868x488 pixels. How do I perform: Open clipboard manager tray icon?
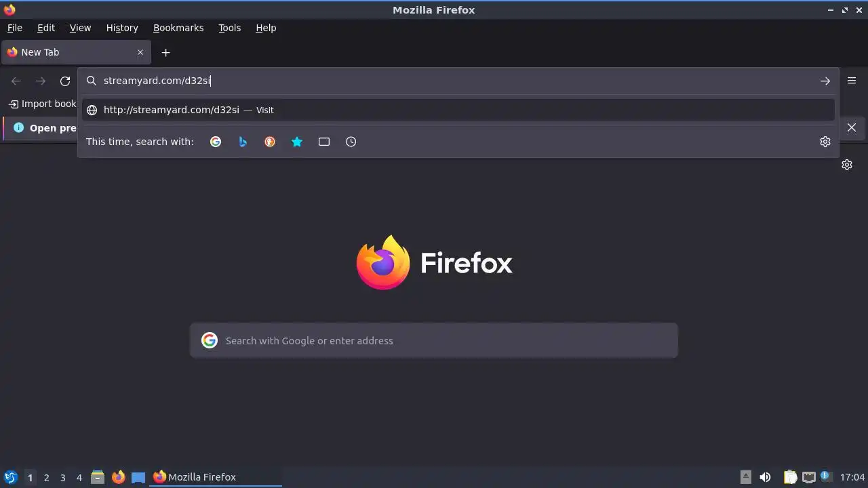(x=790, y=477)
